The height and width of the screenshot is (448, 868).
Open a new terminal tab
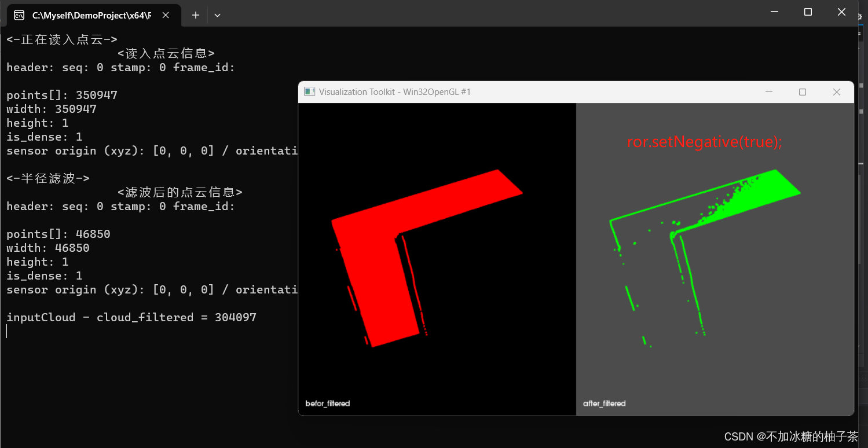pos(196,15)
